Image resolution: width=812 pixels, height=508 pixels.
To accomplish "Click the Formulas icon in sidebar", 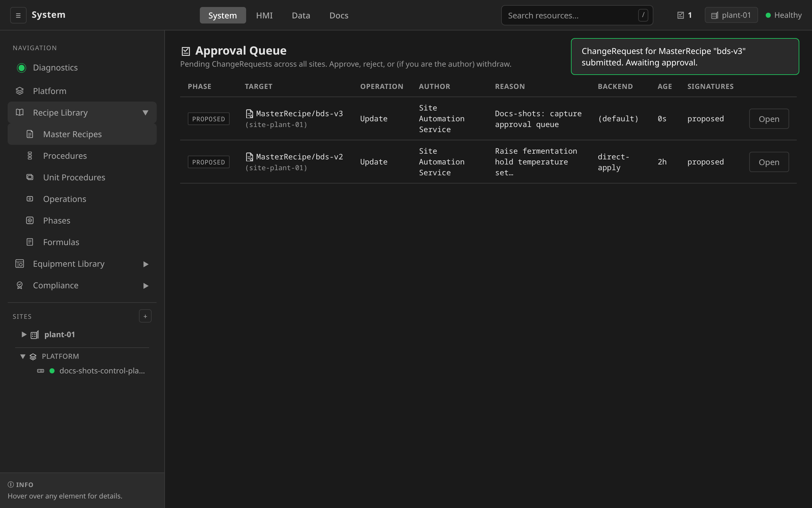I will (x=30, y=242).
